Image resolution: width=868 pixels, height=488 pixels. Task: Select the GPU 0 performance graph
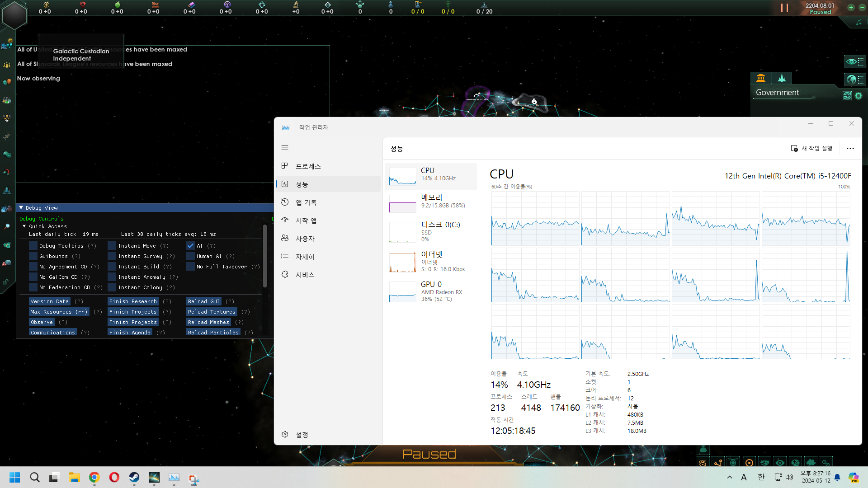coord(403,291)
